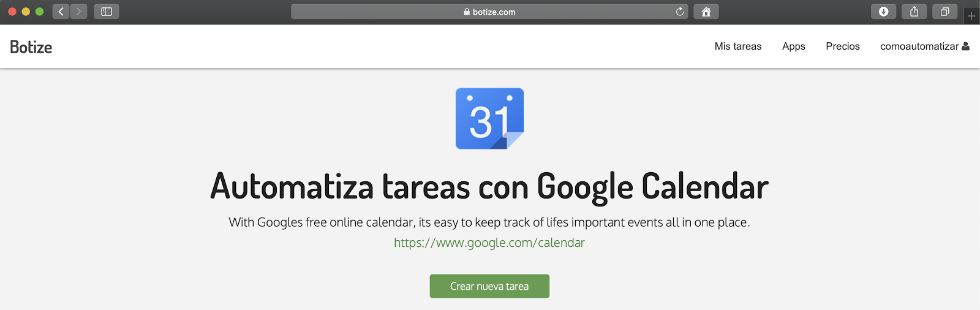Screen dimensions: 980x310
Task: Open the comoautomatizar account menu
Action: [925, 47]
